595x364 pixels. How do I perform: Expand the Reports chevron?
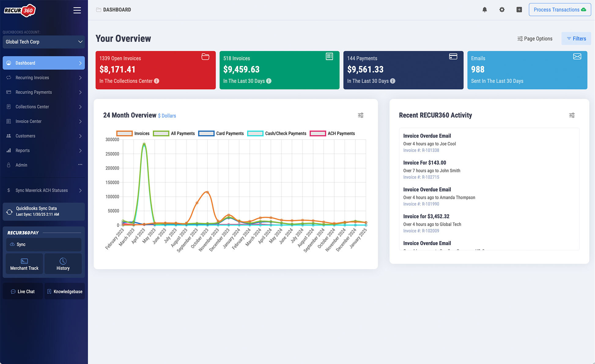pos(80,151)
